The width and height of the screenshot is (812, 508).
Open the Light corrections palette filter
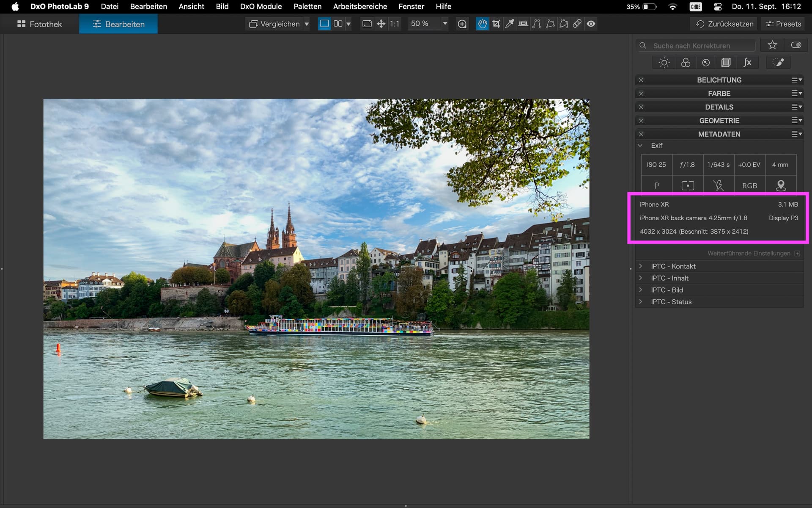pyautogui.click(x=664, y=63)
